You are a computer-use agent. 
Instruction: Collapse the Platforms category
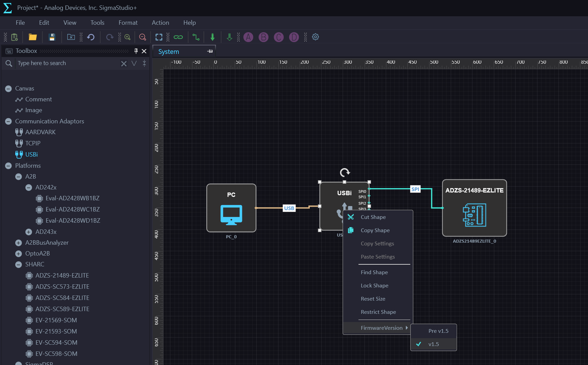point(8,166)
